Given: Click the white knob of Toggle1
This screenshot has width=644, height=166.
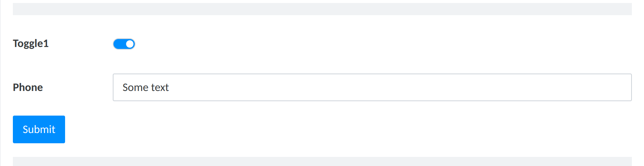Looking at the screenshot, I should (x=130, y=44).
